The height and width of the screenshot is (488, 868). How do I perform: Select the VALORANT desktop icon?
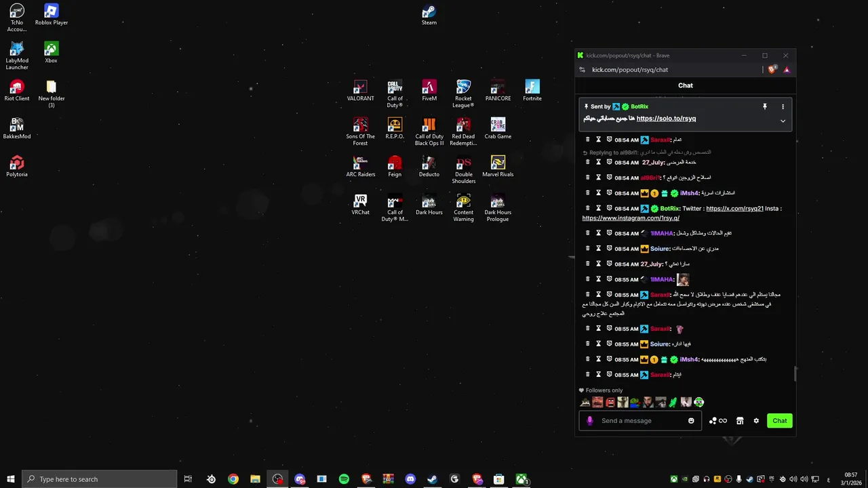click(360, 91)
